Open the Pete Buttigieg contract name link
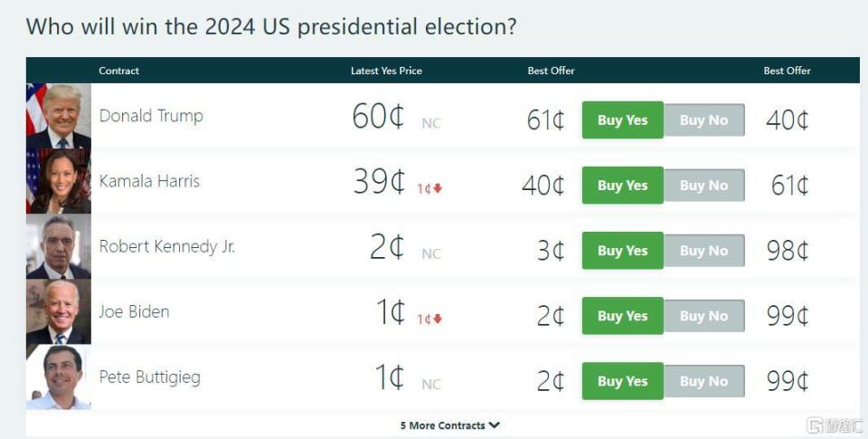Screen dimensions: 868x439 (x=149, y=377)
